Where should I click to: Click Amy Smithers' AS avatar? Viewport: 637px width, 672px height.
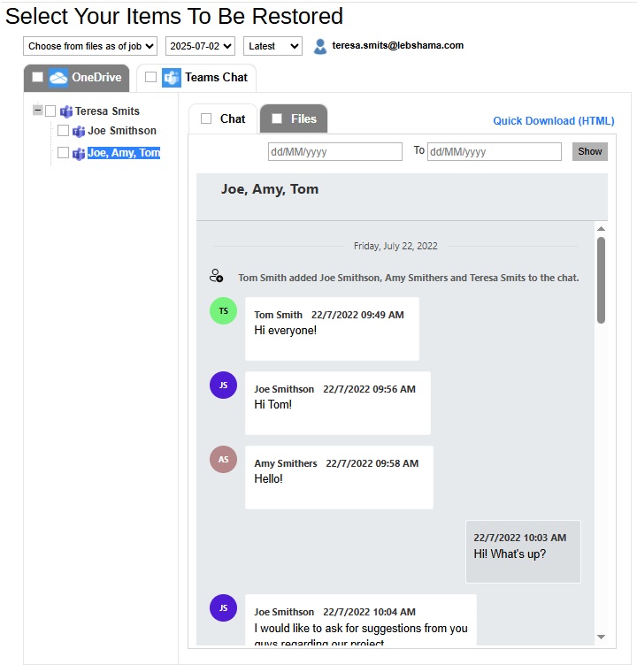tap(223, 459)
